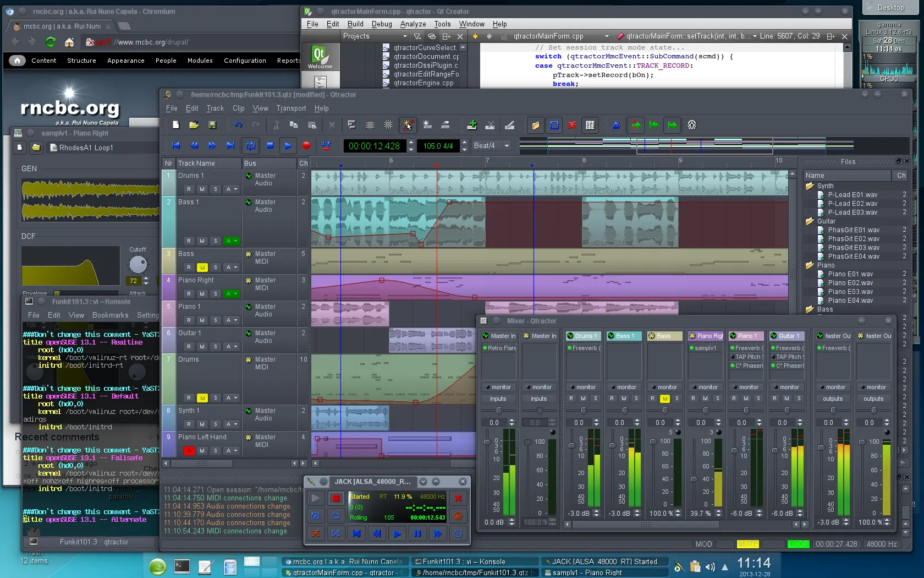Mute the Guitar 1 track in track list
The image size is (924, 578).
point(202,347)
